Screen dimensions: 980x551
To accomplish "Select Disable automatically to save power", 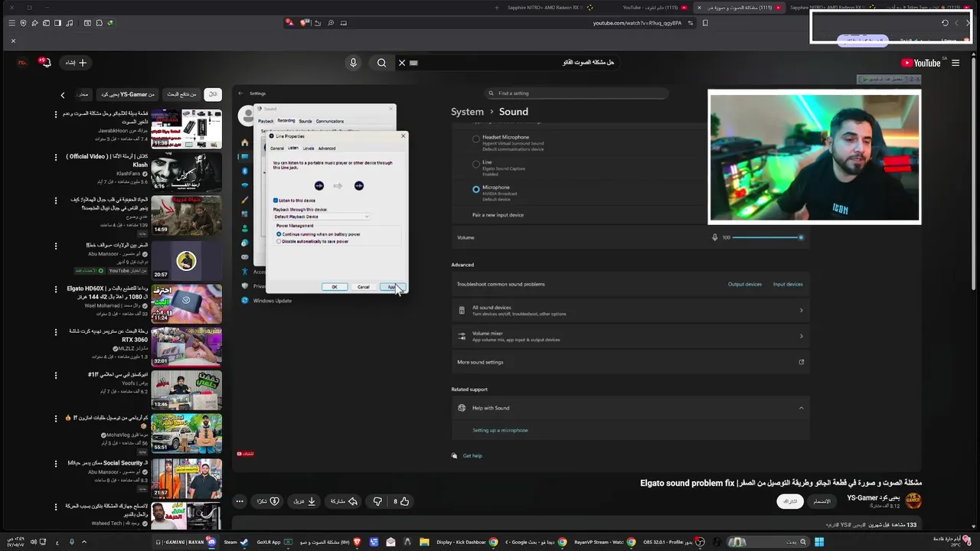I will click(x=279, y=241).
